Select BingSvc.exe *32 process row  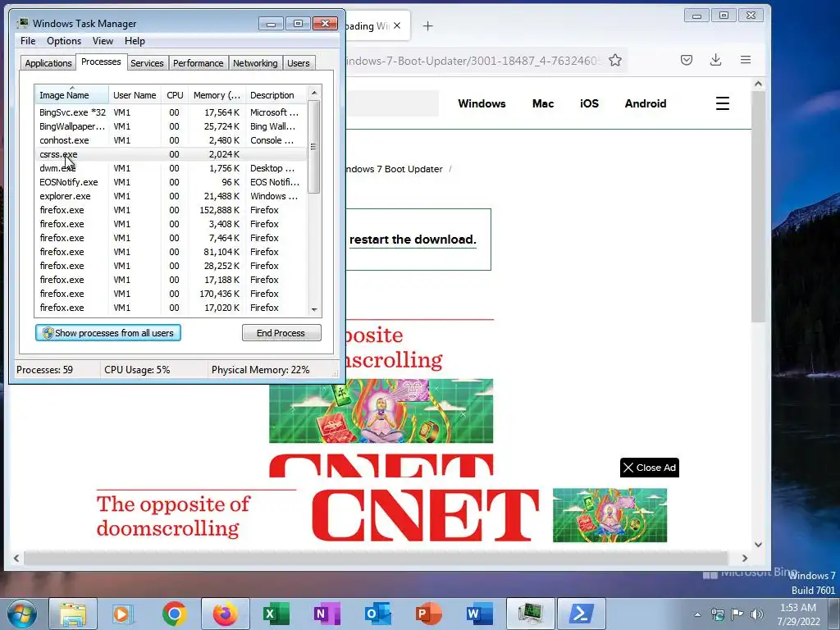(171, 112)
